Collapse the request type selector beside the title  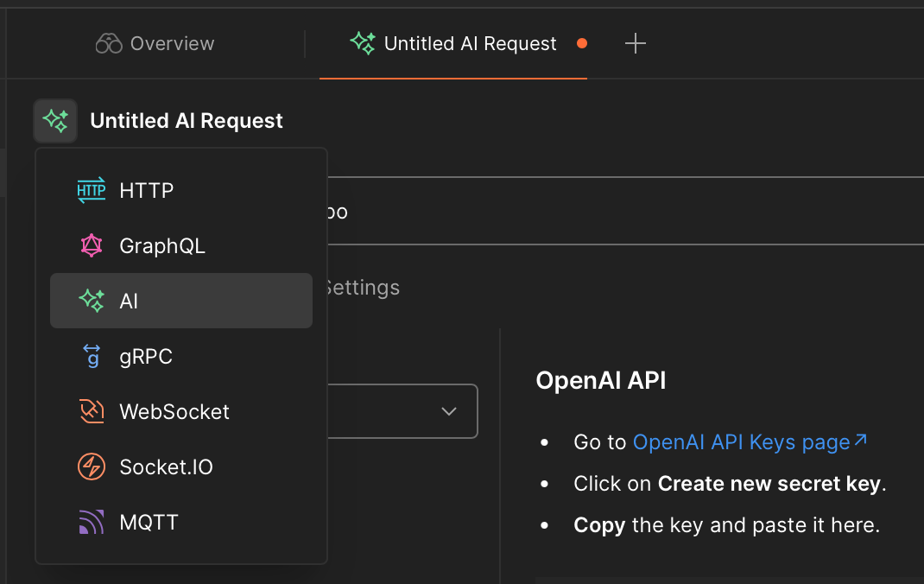[56, 121]
